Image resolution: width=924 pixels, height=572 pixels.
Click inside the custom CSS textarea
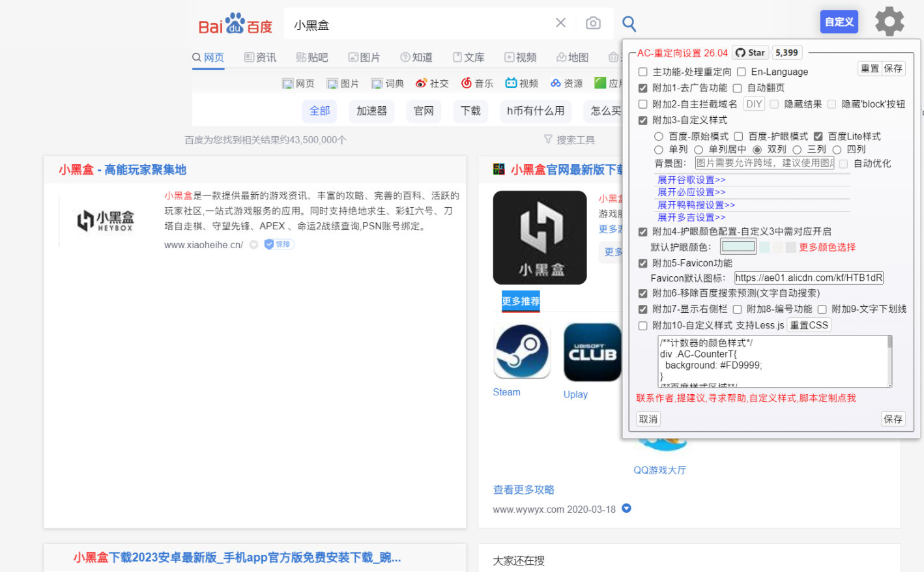(775, 362)
